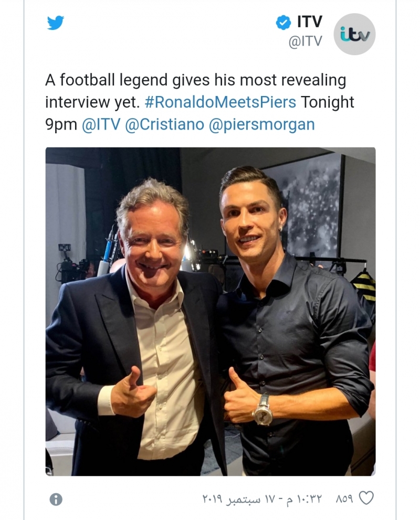Image resolution: width=420 pixels, height=520 pixels.
Task: Click the info icon below the photo
Action: [56, 499]
